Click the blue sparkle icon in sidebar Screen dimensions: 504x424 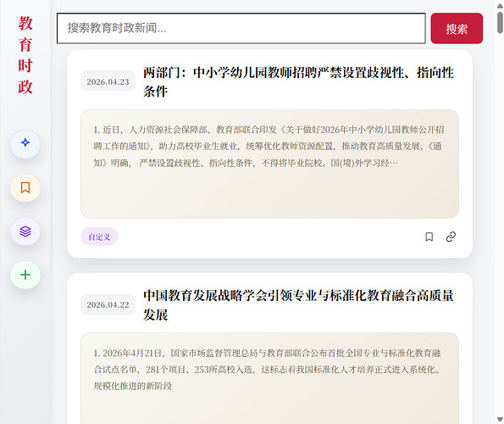pos(25,143)
